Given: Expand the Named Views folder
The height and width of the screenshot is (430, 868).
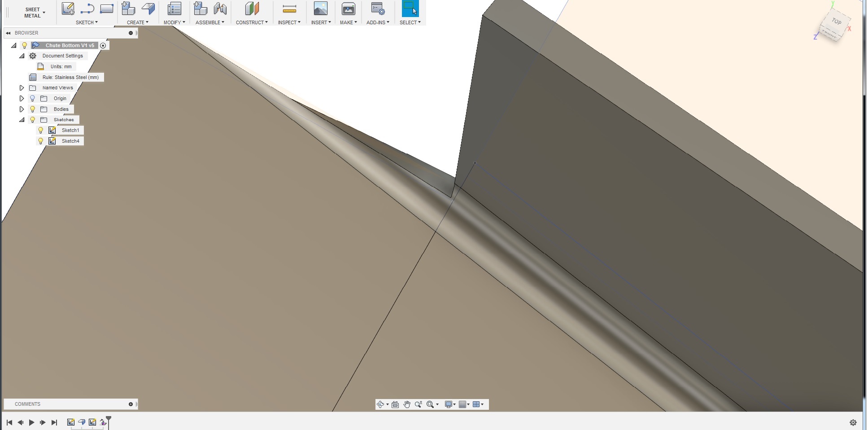Looking at the screenshot, I should pyautogui.click(x=22, y=88).
